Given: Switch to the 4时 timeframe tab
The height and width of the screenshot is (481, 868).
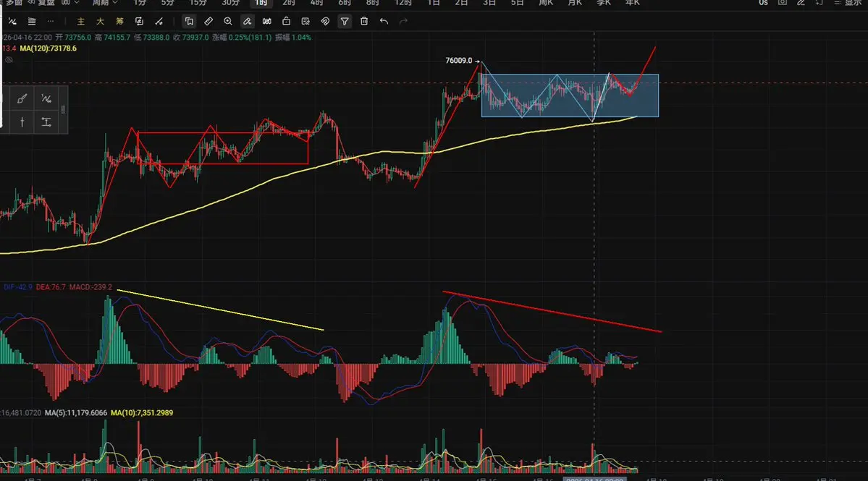Looking at the screenshot, I should pyautogui.click(x=316, y=3).
